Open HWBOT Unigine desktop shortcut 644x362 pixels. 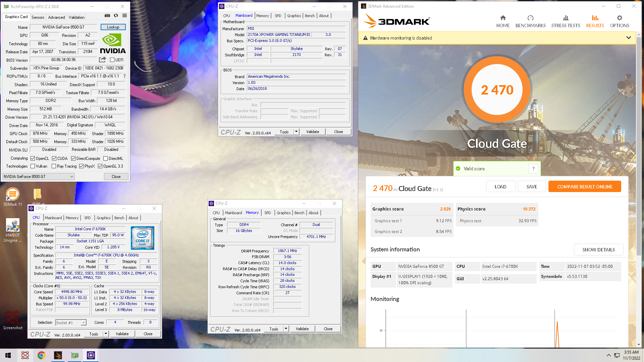13,230
